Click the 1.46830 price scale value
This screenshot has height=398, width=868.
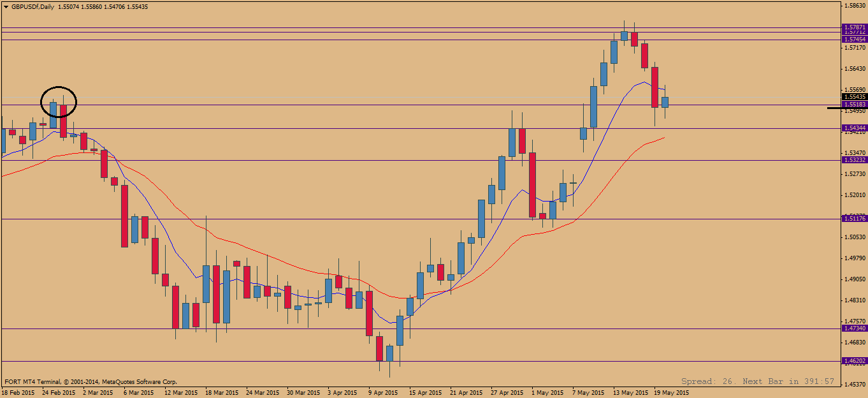855,342
